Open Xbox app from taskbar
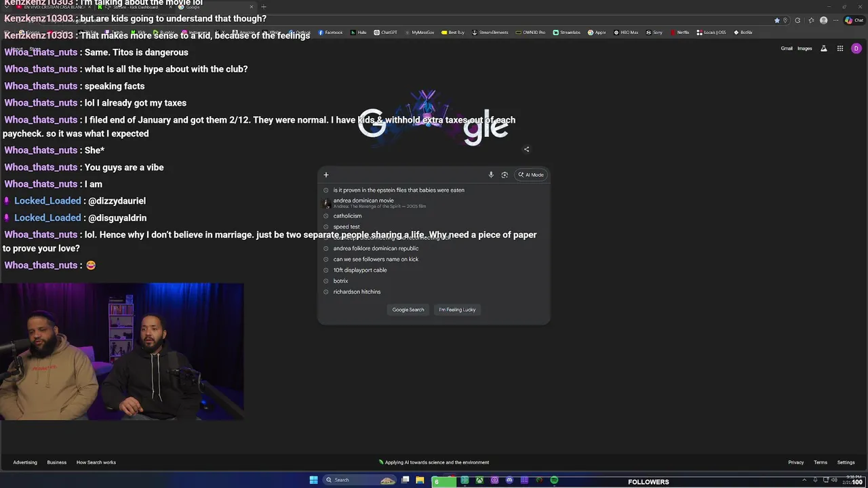 coord(479,481)
